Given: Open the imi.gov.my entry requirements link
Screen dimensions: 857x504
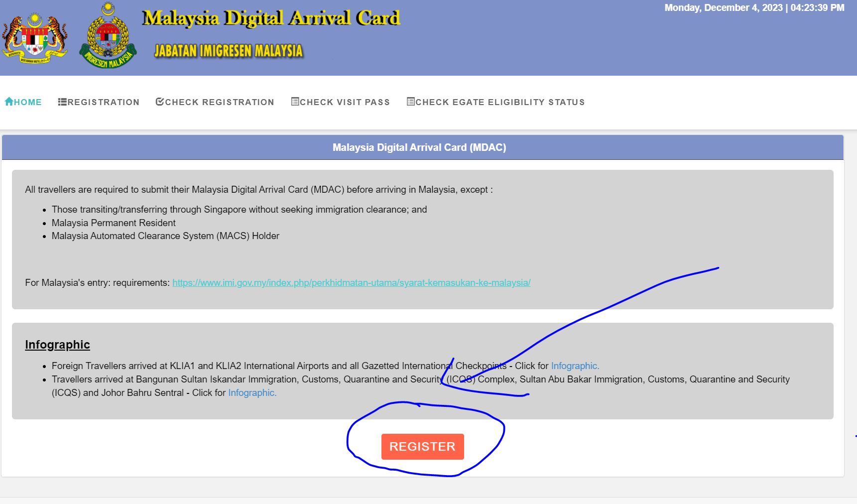Looking at the screenshot, I should [x=351, y=283].
